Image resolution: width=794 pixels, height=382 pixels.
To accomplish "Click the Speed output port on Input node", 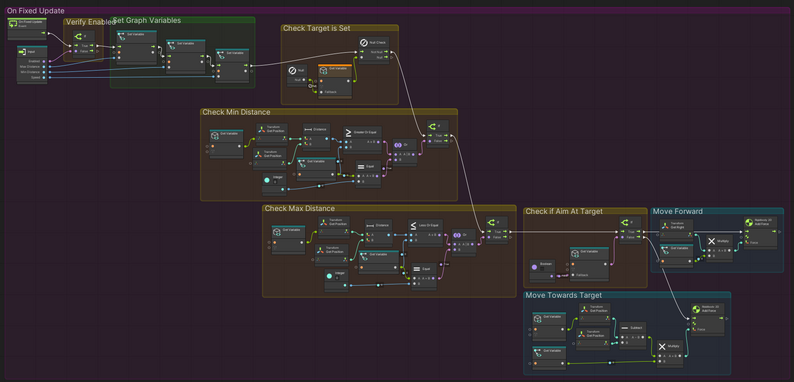I will tap(44, 78).
